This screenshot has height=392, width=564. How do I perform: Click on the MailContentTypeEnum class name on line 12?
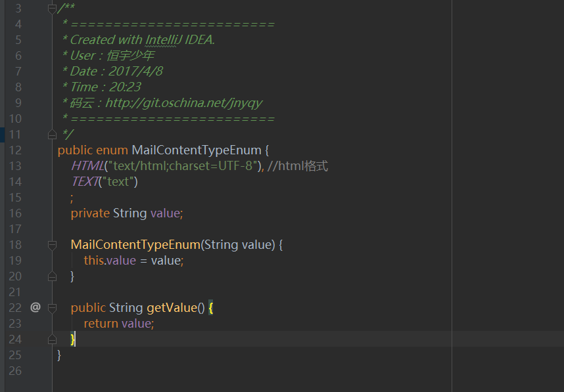click(197, 150)
